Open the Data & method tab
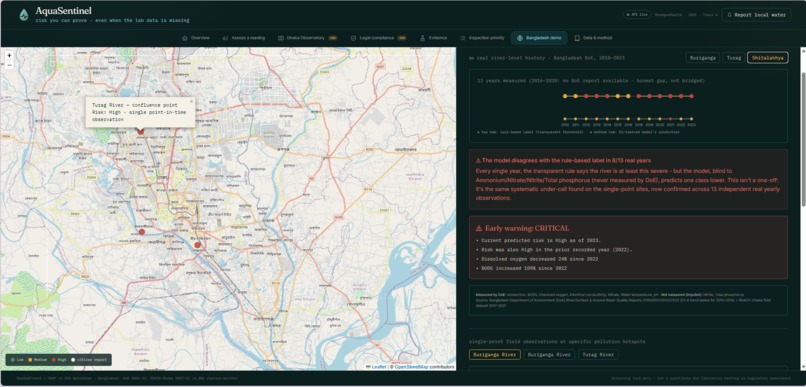Viewport: 806px width, 387px height. 593,38
